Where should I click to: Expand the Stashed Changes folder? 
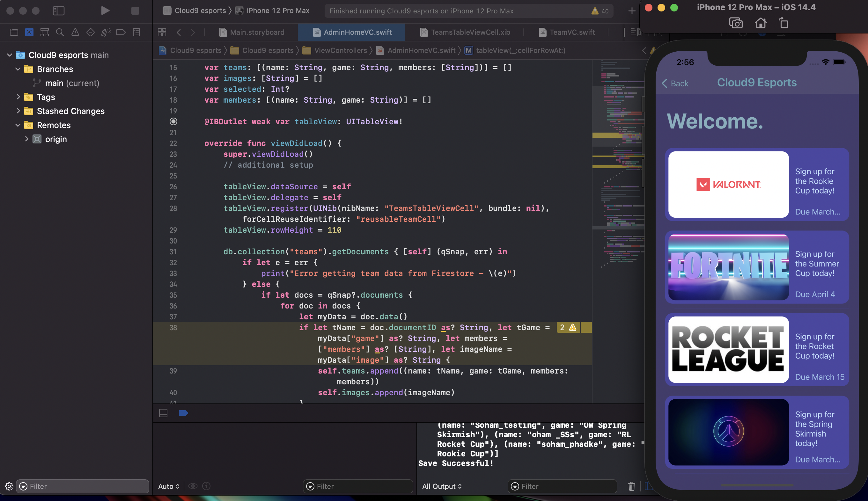tap(18, 111)
